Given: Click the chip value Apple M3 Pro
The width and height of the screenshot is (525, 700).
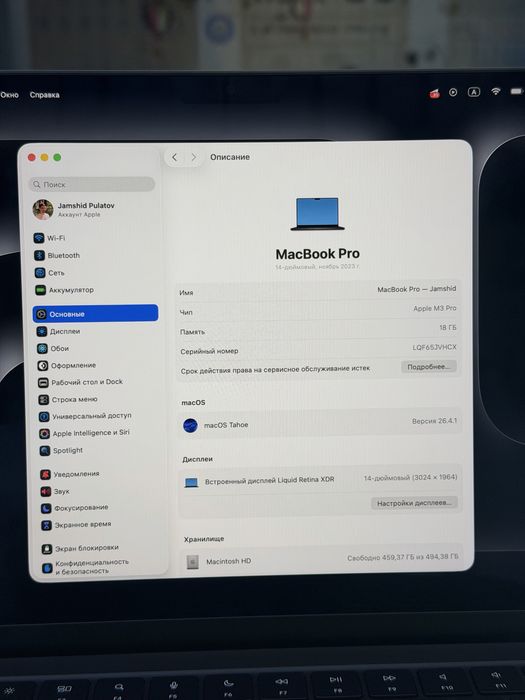Looking at the screenshot, I should [434, 308].
